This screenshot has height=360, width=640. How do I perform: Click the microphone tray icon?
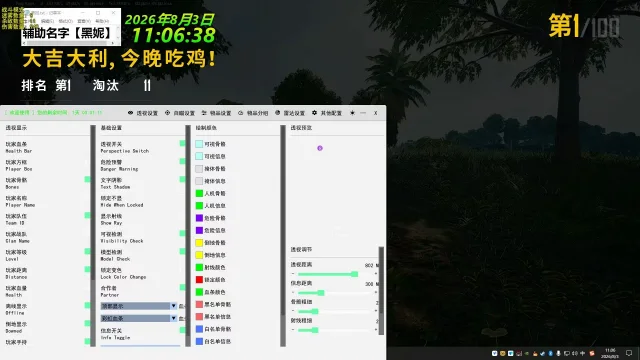click(x=558, y=353)
